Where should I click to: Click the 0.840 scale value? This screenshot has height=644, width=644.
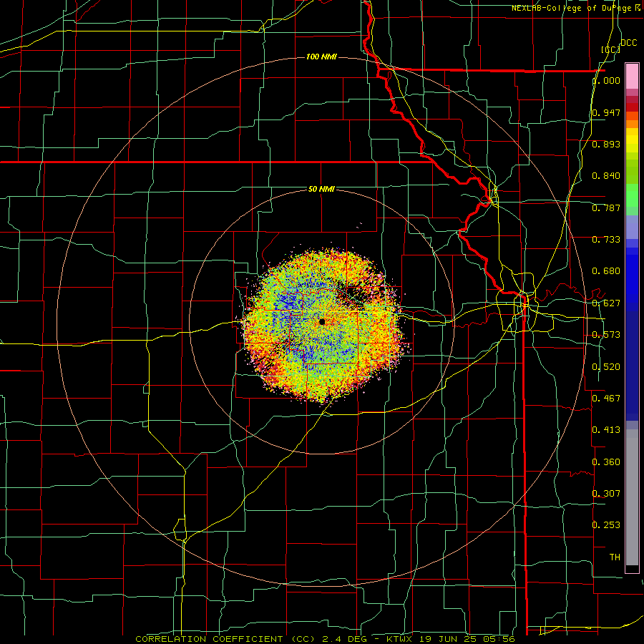point(606,176)
